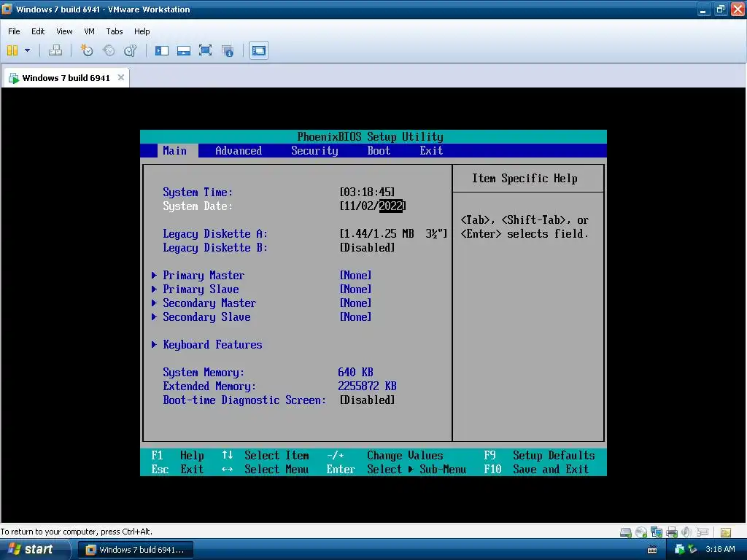Viewport: 747px width, 560px height.
Task: Open the Tabs menu
Action: click(115, 31)
